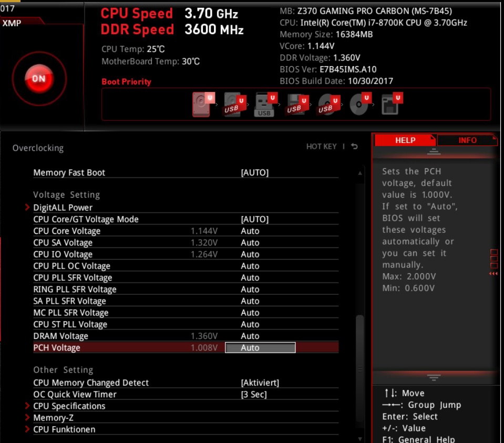Click the XMP tab label
The image size is (504, 443).
12,23
